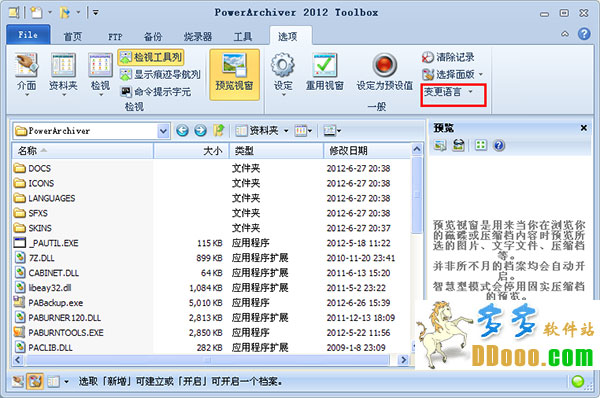Click the first status bar icon

point(18,382)
